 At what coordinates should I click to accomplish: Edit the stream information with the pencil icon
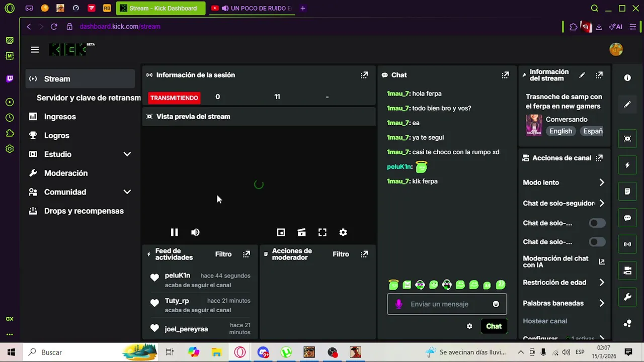click(582, 75)
